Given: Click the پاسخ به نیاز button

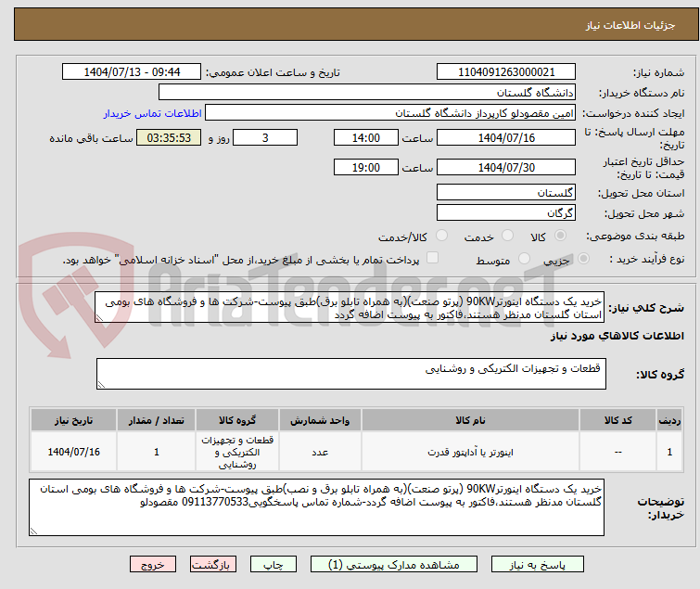Looking at the screenshot, I should [x=538, y=565].
